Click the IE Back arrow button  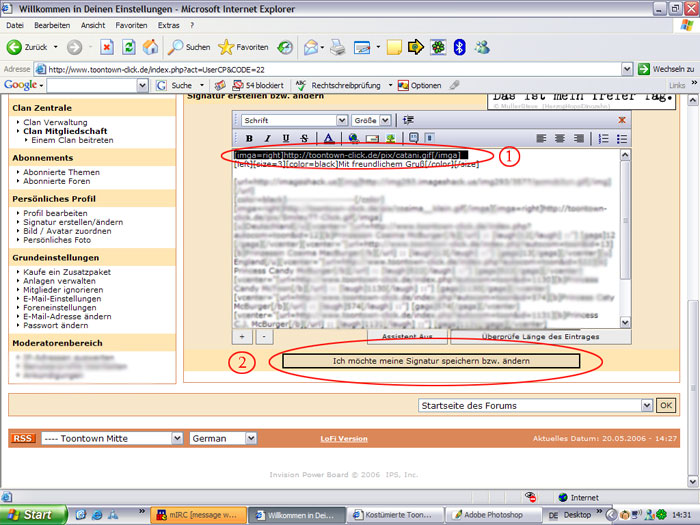(x=14, y=47)
